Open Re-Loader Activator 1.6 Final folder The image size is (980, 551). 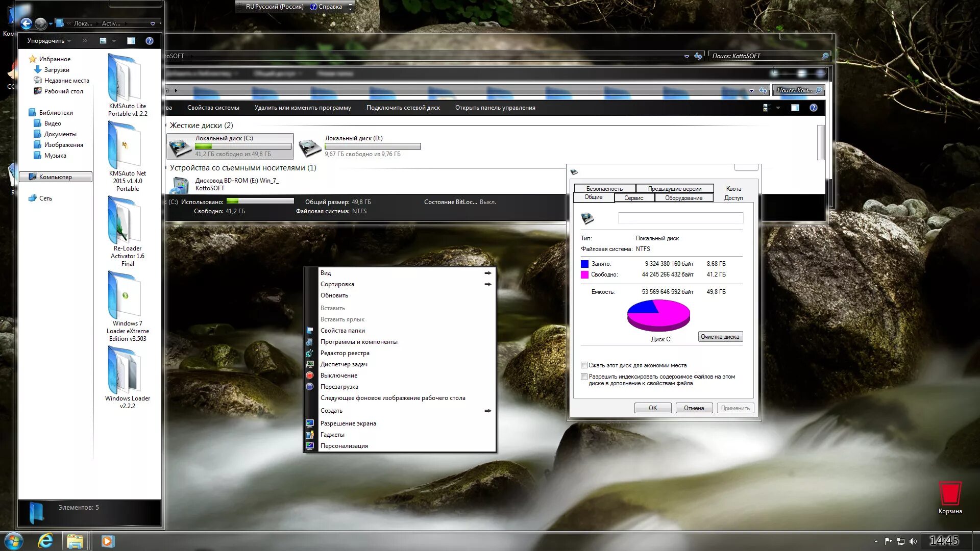point(128,232)
